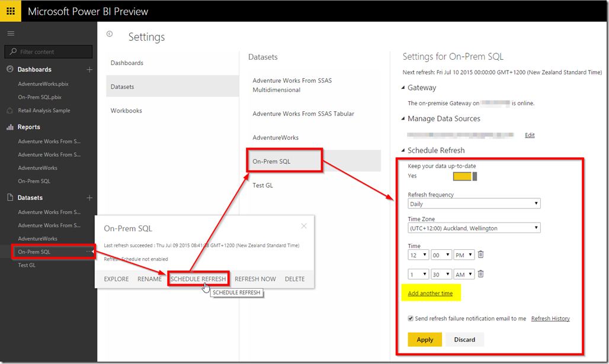The height and width of the screenshot is (364, 609).
Task: Collapse the Manage Data Sources section
Action: click(x=403, y=119)
